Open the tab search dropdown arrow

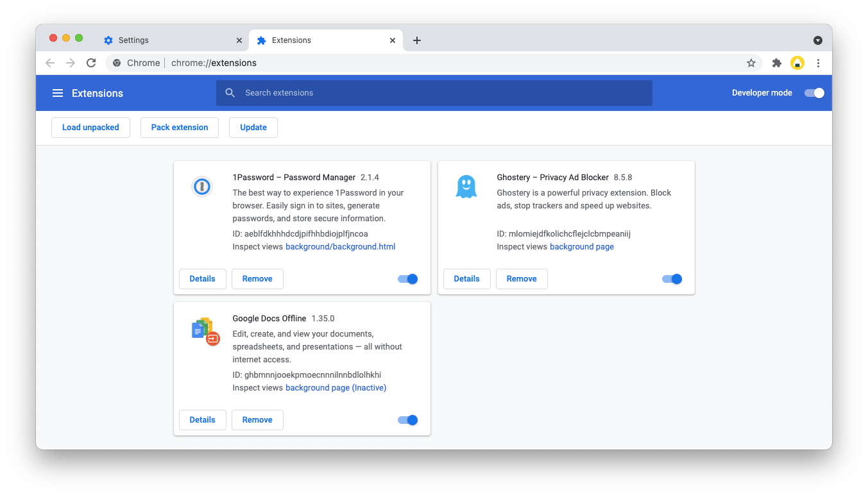coord(818,40)
